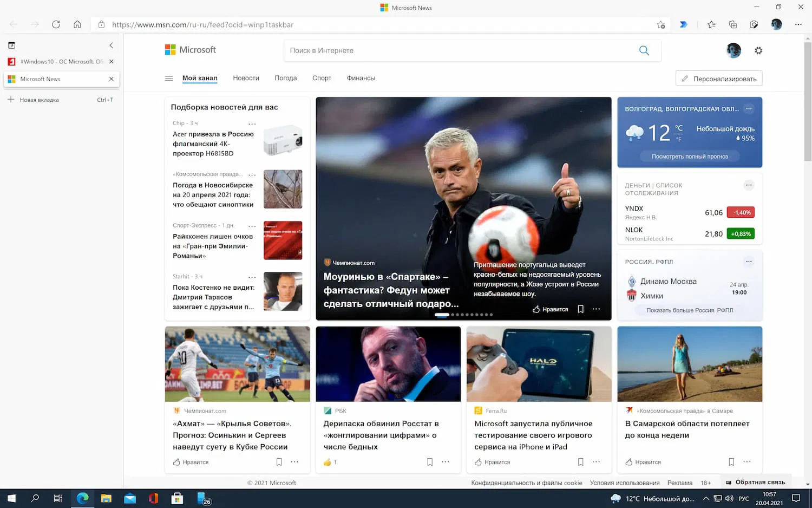
Task: Open the NLOK stock quote
Action: tap(690, 234)
